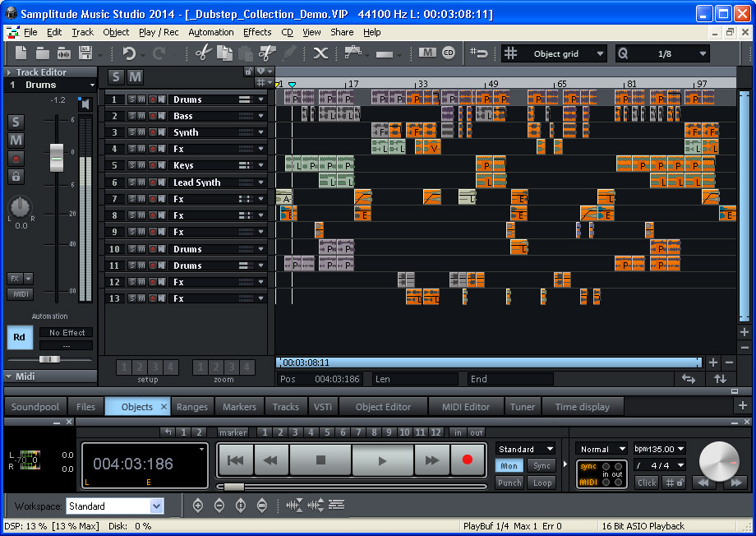Click the Play button in transport
756x536 pixels.
[382, 460]
